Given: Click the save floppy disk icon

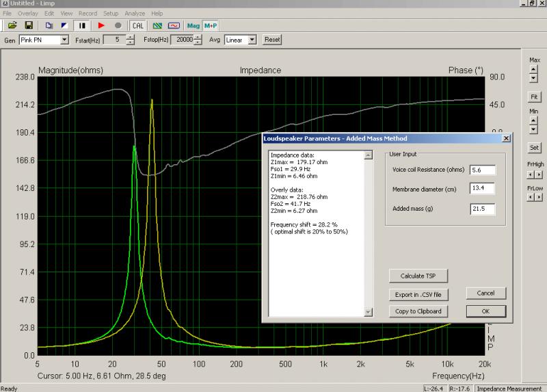Looking at the screenshot, I should pos(29,25).
